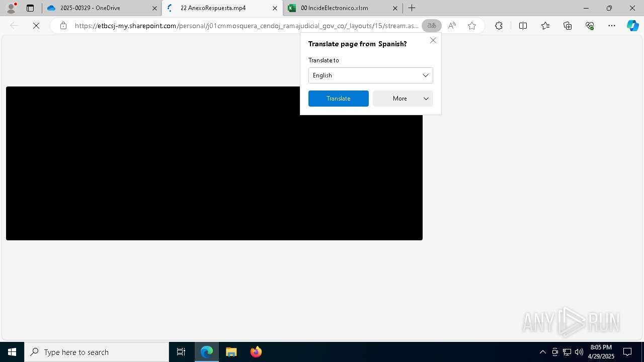Launch Firefox from the taskbar

[x=256, y=352]
